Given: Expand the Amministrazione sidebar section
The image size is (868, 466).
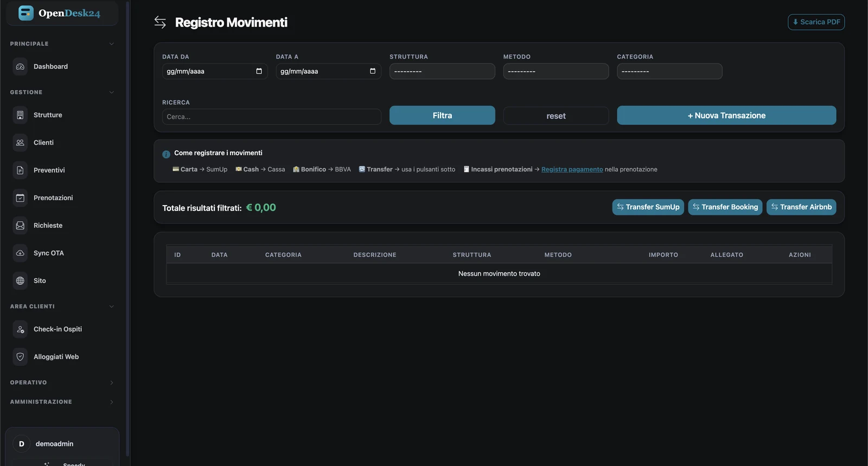Looking at the screenshot, I should pos(62,402).
